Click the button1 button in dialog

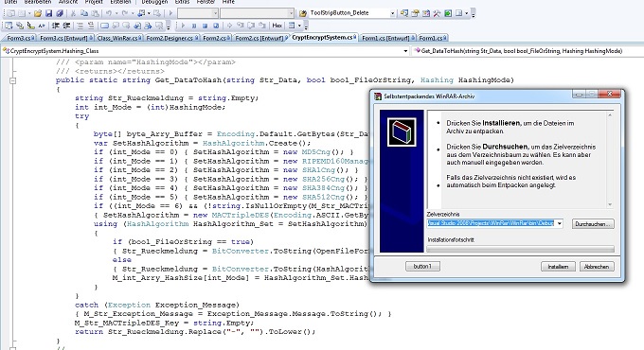pyautogui.click(x=422, y=267)
